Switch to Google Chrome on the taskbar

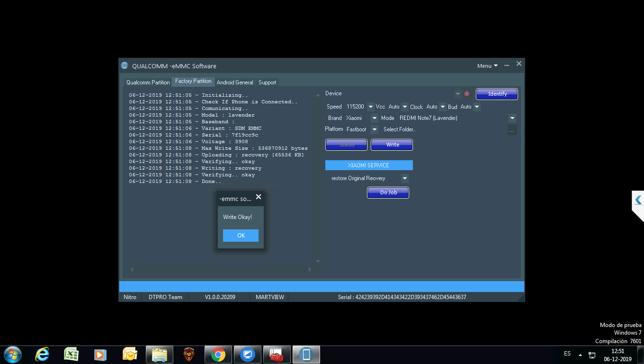tap(218, 355)
